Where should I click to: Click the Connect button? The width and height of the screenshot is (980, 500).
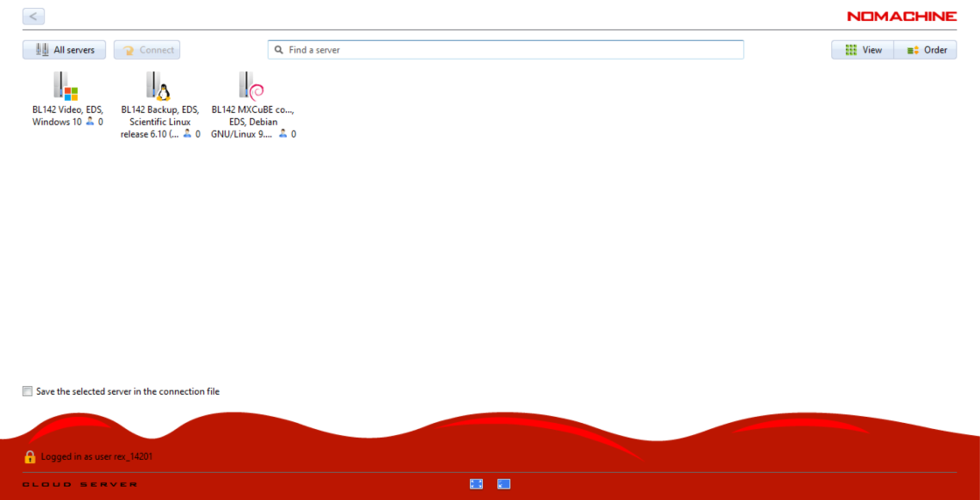click(x=147, y=50)
